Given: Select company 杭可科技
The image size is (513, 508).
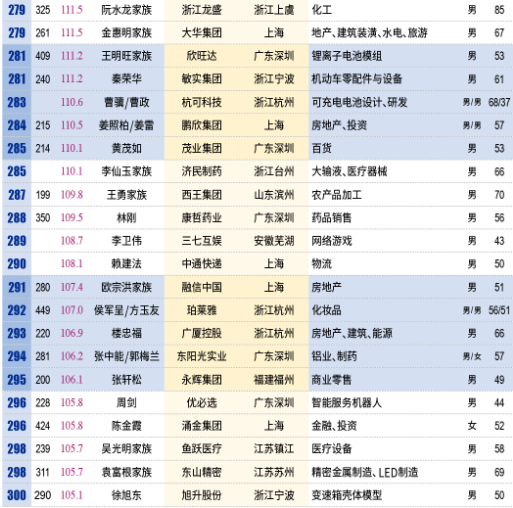Looking at the screenshot, I should click(202, 102).
